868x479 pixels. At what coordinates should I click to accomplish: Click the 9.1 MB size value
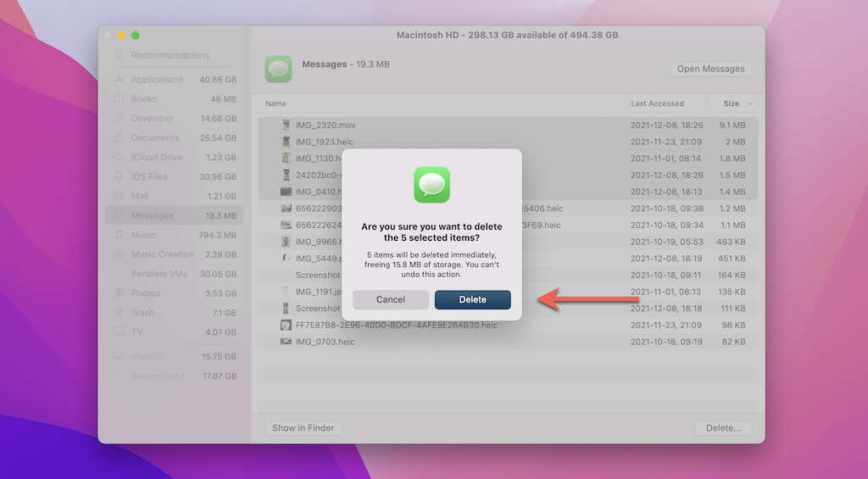tap(732, 125)
